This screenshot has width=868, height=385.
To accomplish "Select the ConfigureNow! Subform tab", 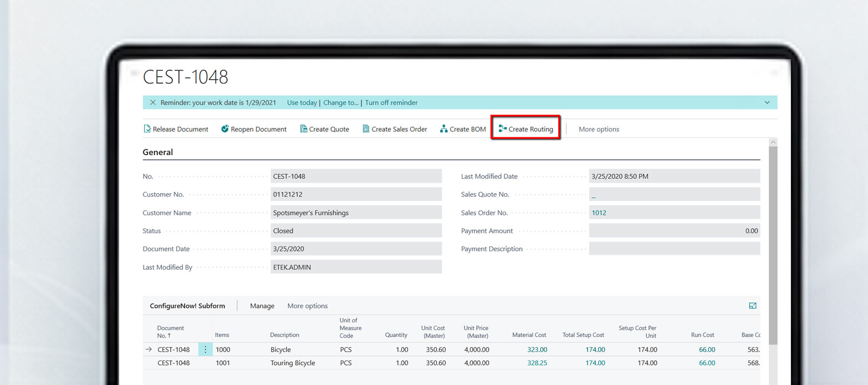I will pyautogui.click(x=187, y=306).
